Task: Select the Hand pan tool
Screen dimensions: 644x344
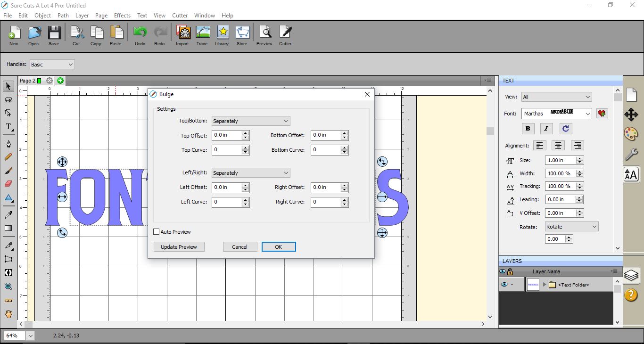Action: coord(8,314)
